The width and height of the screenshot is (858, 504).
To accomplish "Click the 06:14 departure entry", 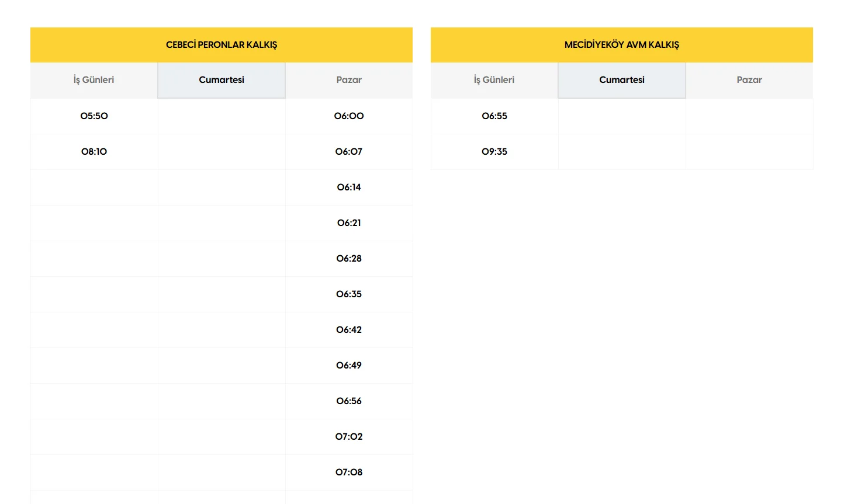I will pyautogui.click(x=349, y=187).
